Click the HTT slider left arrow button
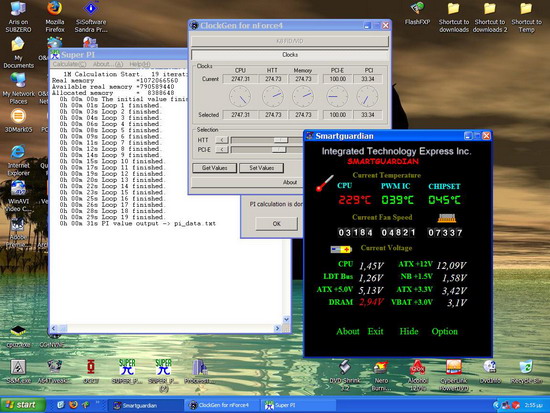The height and width of the screenshot is (413, 550). pyautogui.click(x=222, y=140)
